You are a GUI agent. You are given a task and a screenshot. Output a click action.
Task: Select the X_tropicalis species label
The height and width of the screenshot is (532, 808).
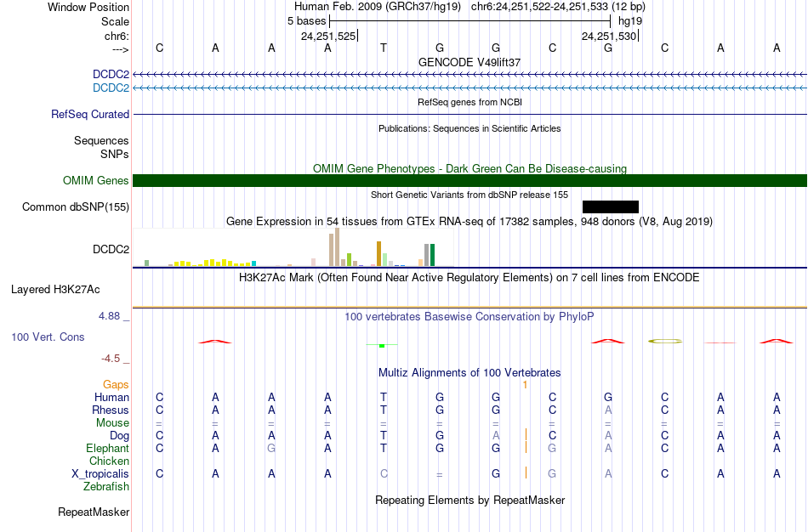[100, 474]
